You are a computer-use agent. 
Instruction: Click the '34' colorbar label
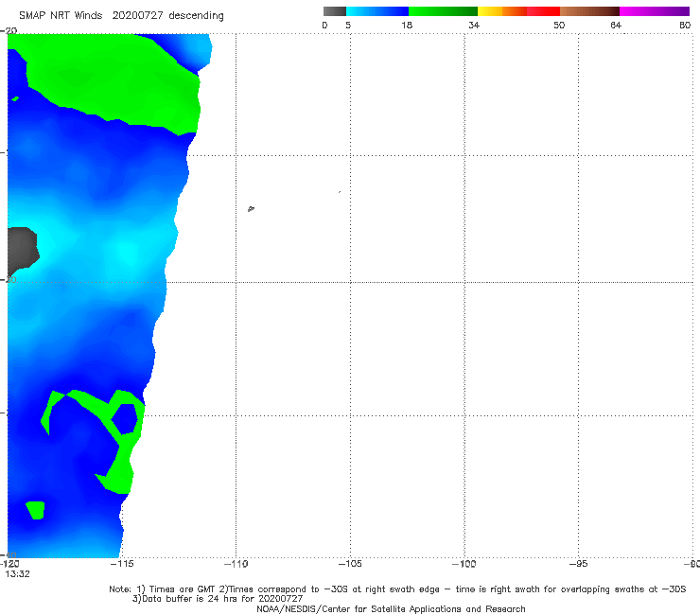click(474, 26)
